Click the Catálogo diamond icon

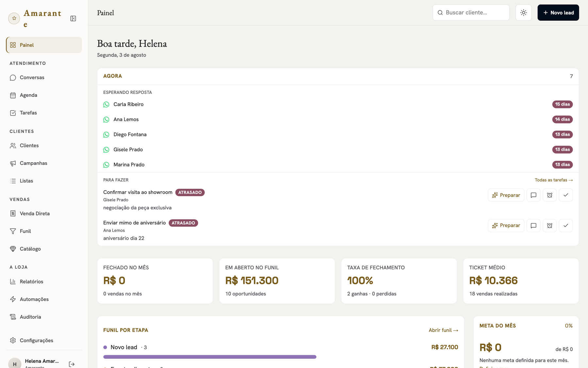pyautogui.click(x=13, y=249)
